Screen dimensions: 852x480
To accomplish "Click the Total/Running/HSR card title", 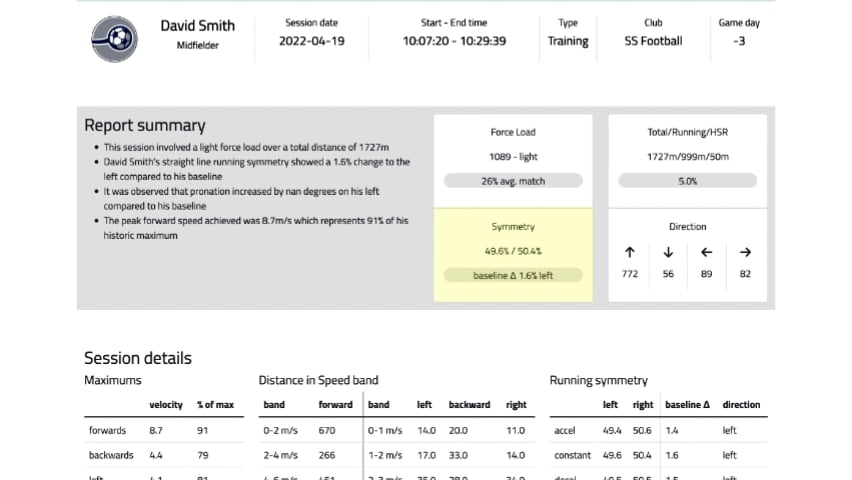I will (687, 132).
